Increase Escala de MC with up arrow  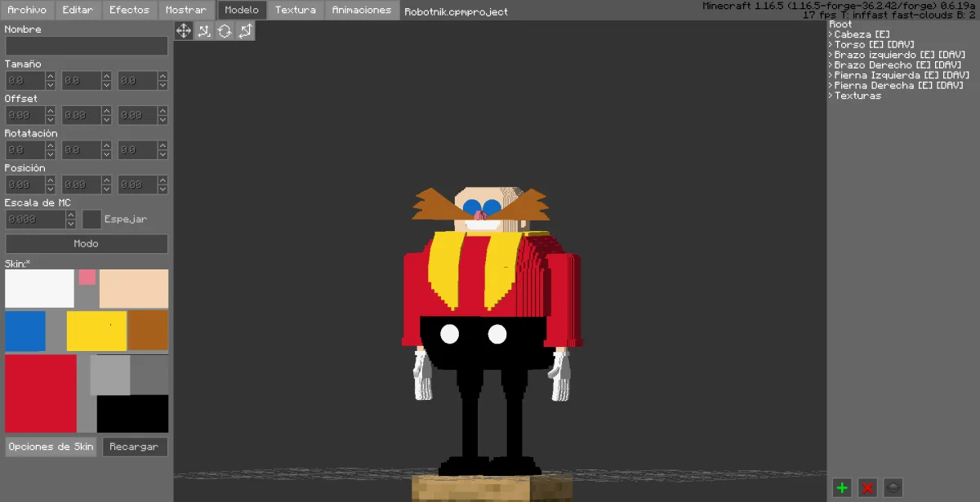click(x=70, y=215)
